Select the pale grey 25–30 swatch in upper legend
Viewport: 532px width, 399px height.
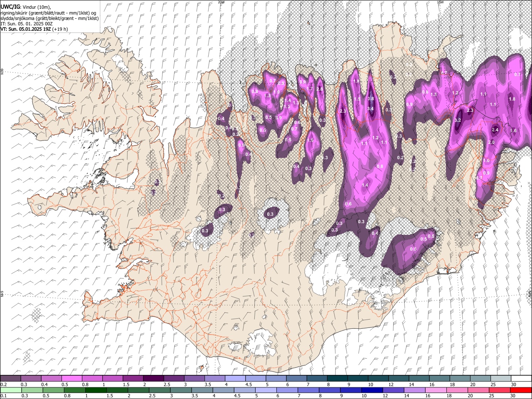pyautogui.click(x=501, y=379)
